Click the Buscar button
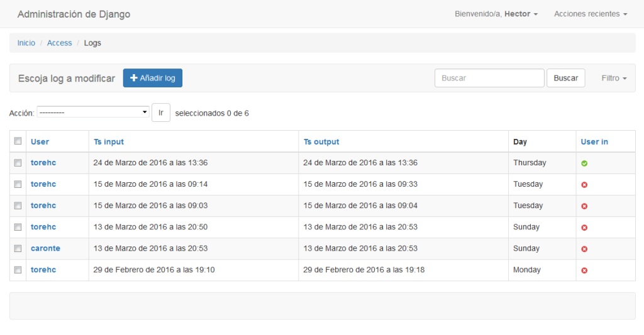This screenshot has height=335, width=644. tap(565, 78)
